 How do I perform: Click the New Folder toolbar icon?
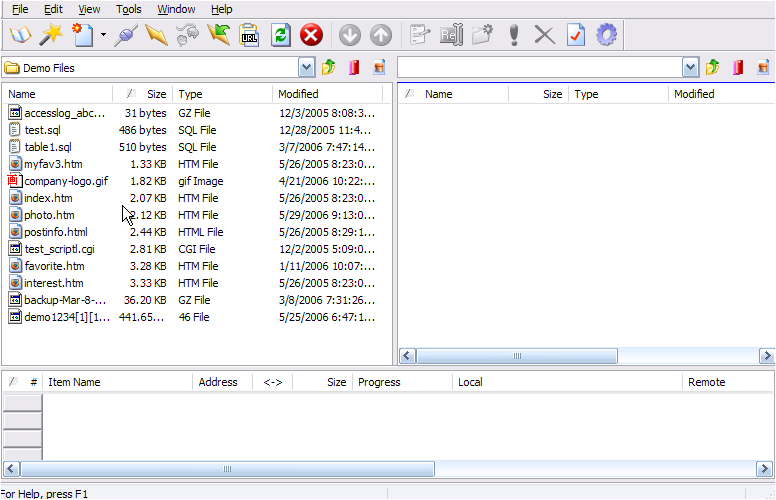point(482,35)
